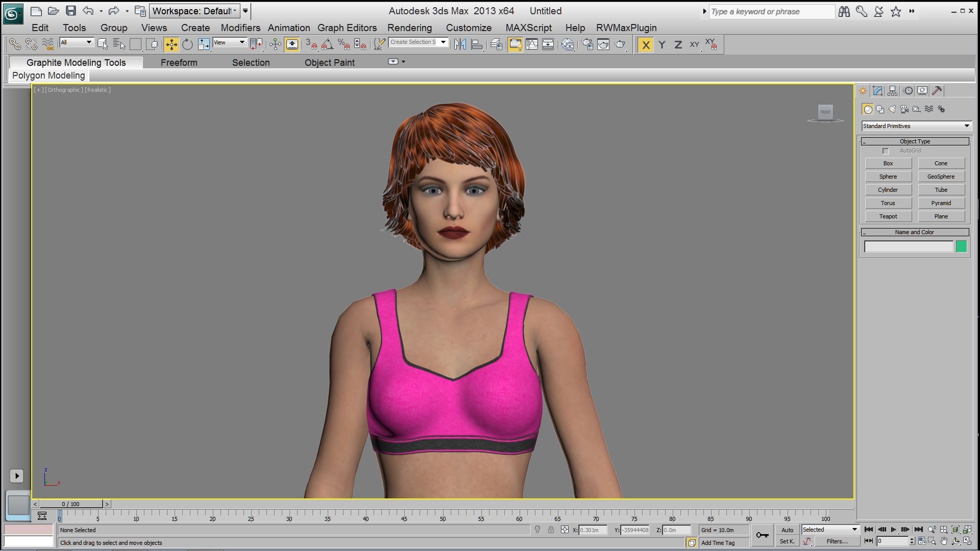Open the Modifiers menu
Image resolution: width=980 pixels, height=551 pixels.
point(240,28)
